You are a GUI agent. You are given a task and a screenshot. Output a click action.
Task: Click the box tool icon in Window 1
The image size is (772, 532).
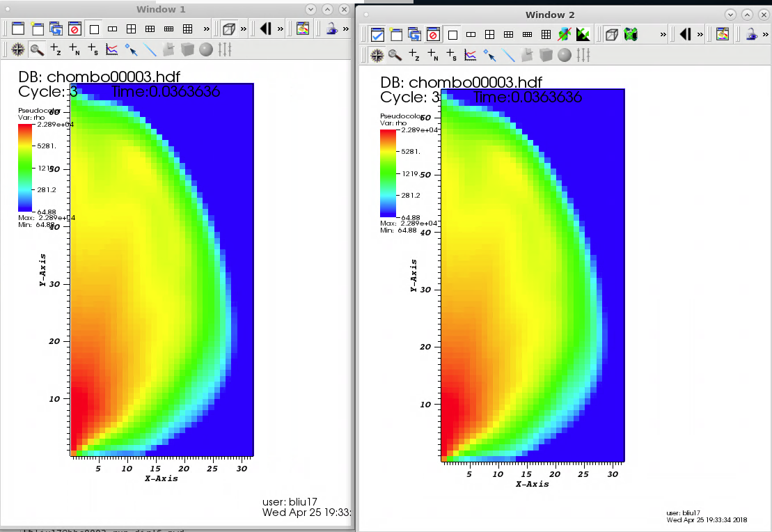tap(187, 49)
